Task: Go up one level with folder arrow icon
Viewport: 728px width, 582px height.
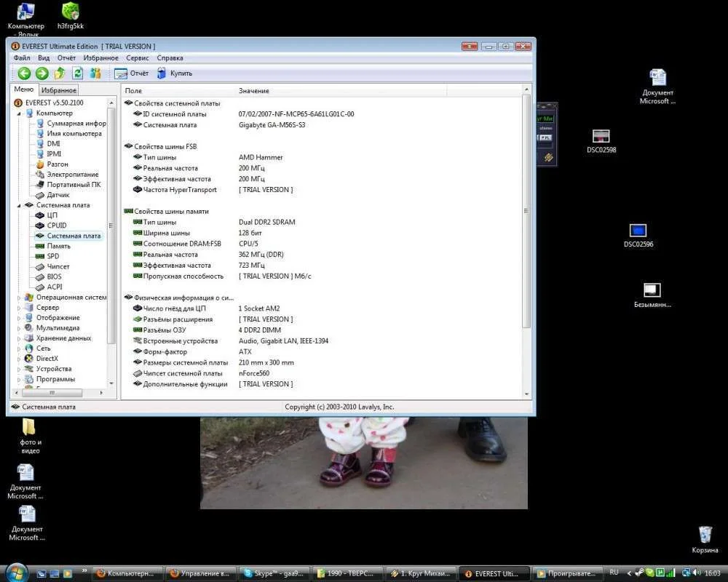Action: 60,73
